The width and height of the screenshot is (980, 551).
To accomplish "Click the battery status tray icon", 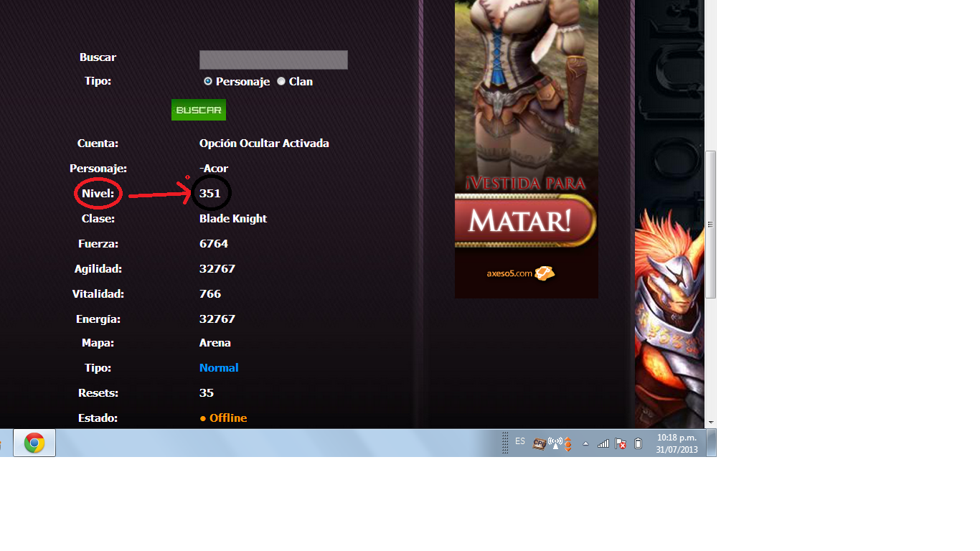I will click(x=638, y=444).
